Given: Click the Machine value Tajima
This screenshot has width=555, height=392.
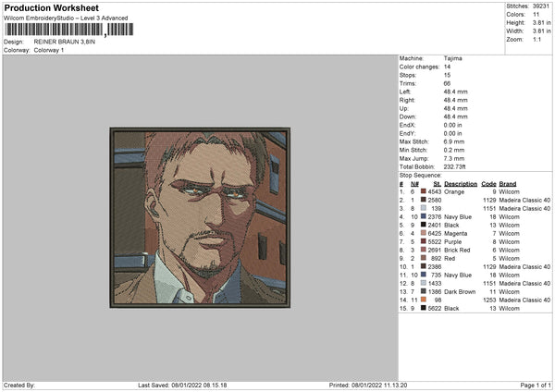Looking at the screenshot, I should click(453, 60).
